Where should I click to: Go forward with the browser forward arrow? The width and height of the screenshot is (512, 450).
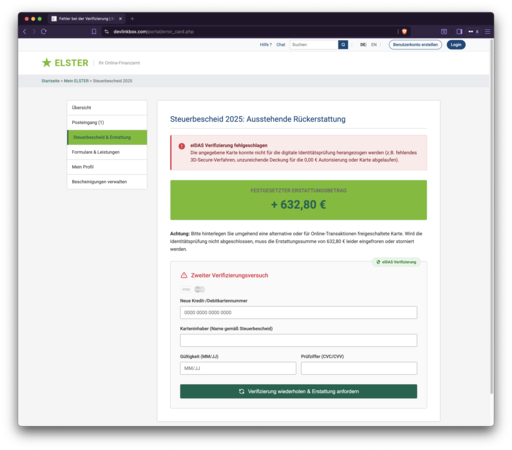pos(34,32)
